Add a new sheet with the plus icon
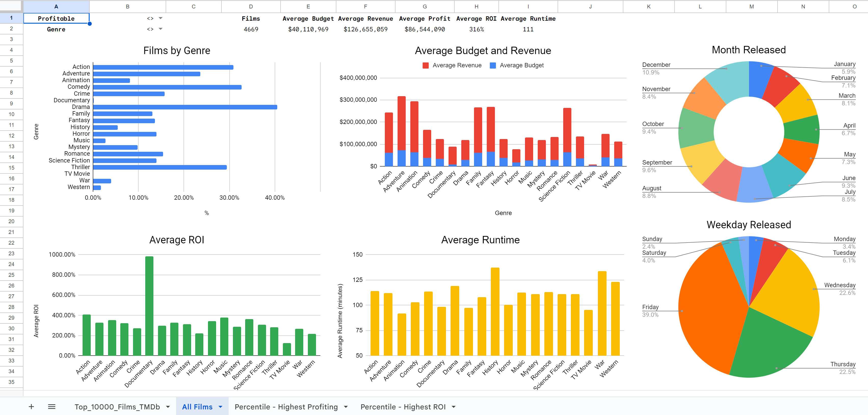Viewport: 868px width, 415px height. (31, 407)
